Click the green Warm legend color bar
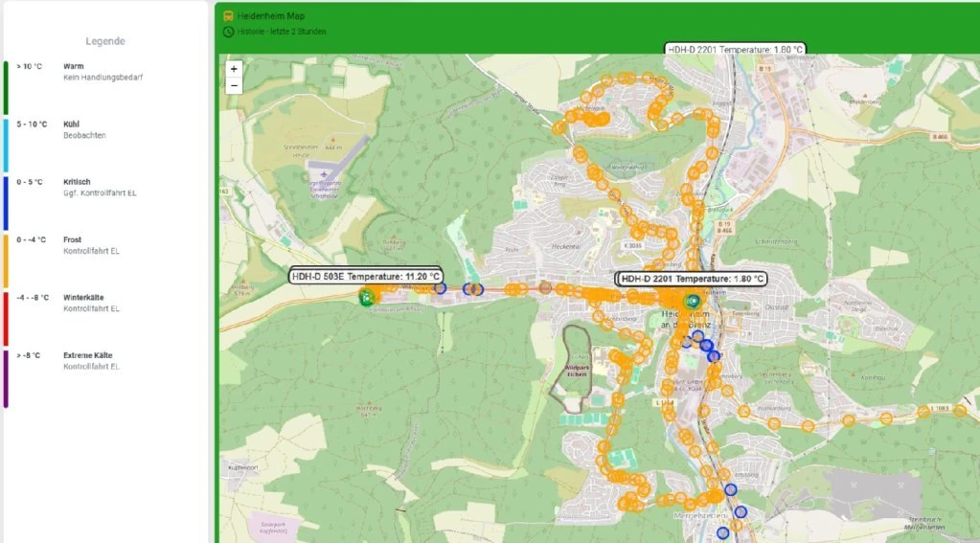 pos(6,87)
